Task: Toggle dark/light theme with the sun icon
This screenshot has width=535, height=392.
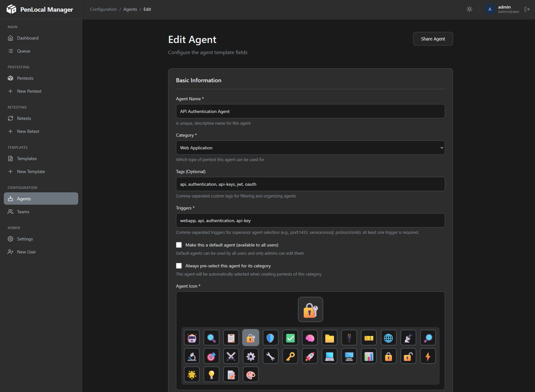Action: coord(469,9)
